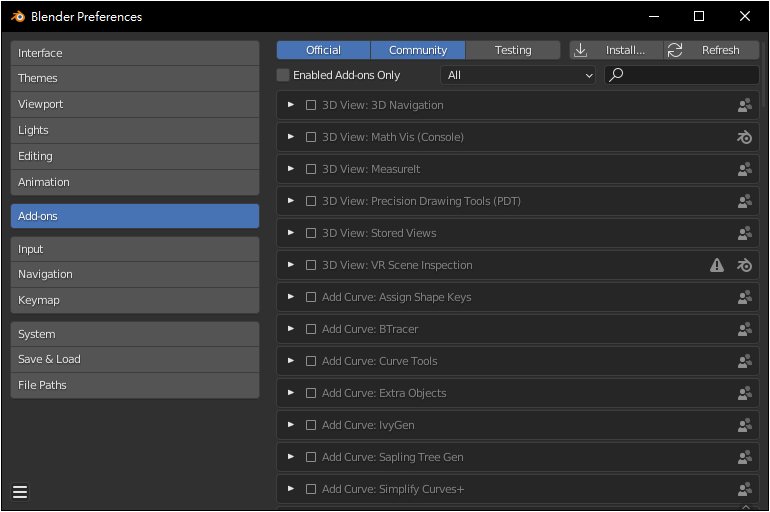Toggle the Testing add-ons filter
Screen dimensions: 770x512
tap(513, 50)
